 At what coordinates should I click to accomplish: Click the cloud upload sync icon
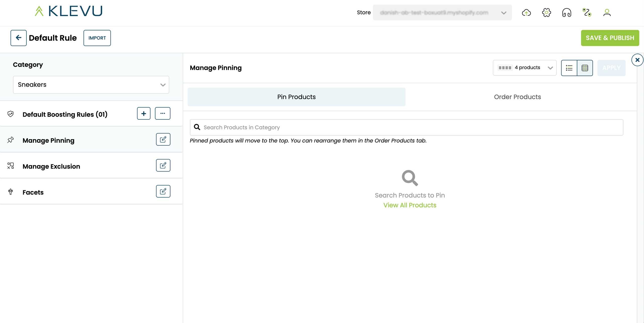tap(526, 13)
